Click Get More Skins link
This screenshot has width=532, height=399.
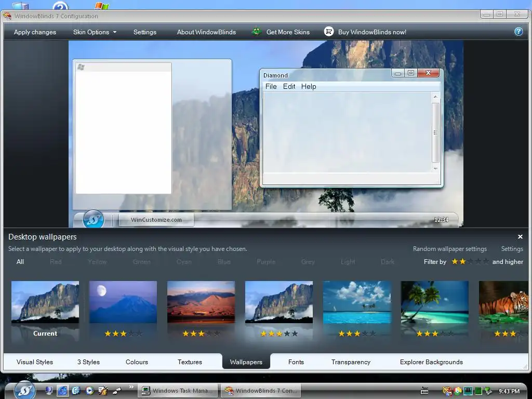pos(288,32)
